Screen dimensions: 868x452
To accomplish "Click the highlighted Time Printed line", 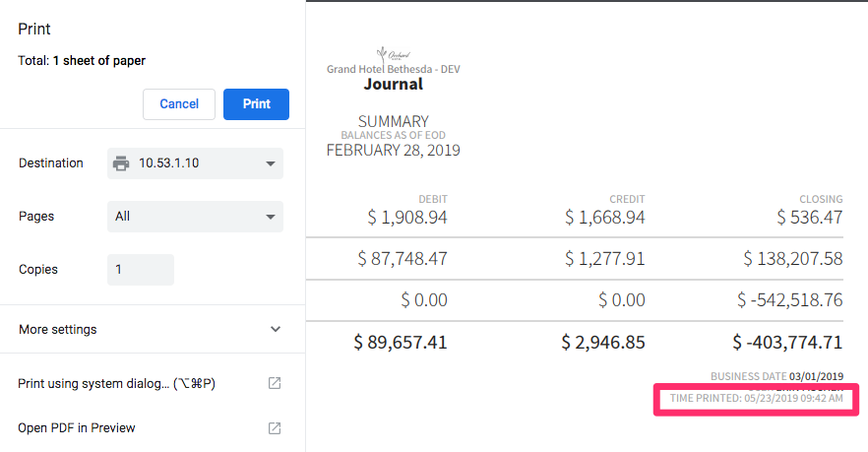I will coord(756,399).
